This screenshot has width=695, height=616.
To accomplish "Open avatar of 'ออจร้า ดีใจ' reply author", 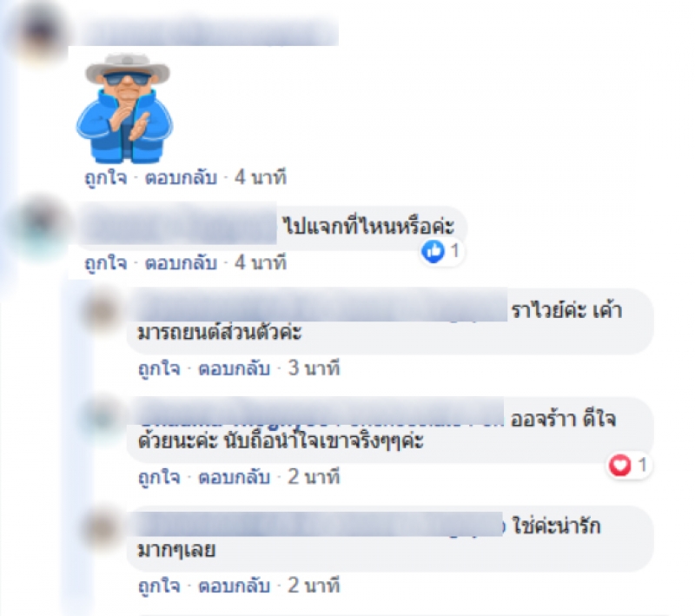I will 103,417.
